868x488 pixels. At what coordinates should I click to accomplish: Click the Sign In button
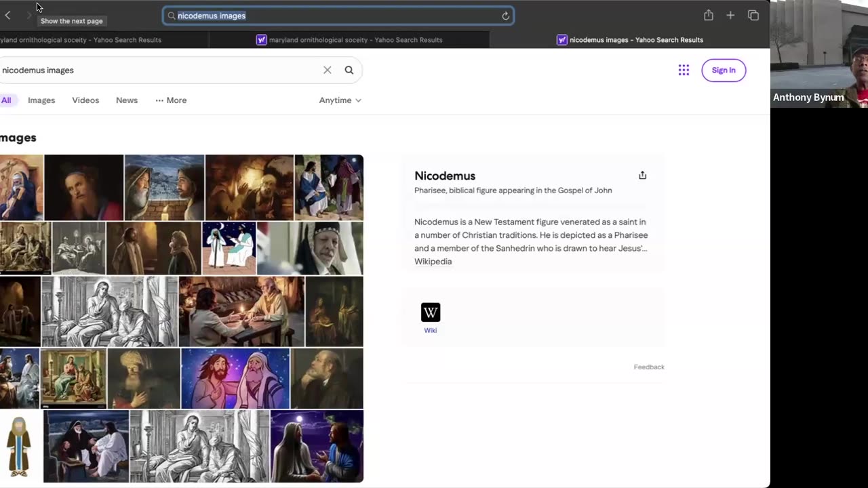[x=724, y=70]
